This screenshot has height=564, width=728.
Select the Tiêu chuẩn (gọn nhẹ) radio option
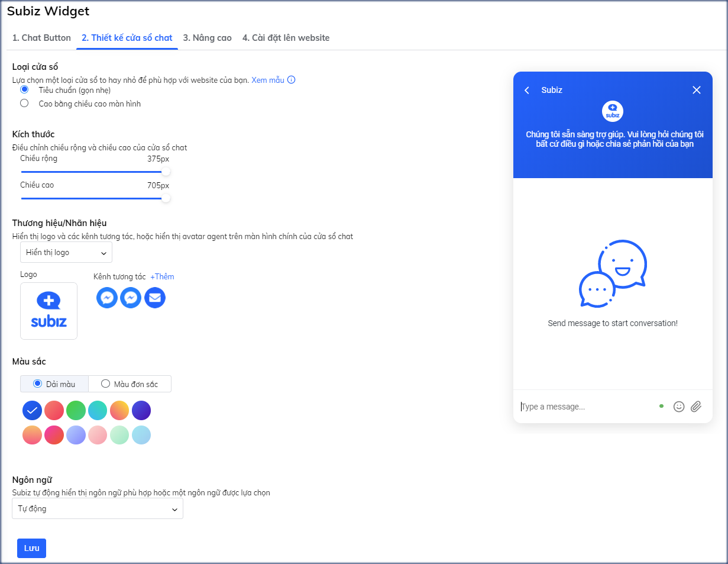click(x=24, y=90)
